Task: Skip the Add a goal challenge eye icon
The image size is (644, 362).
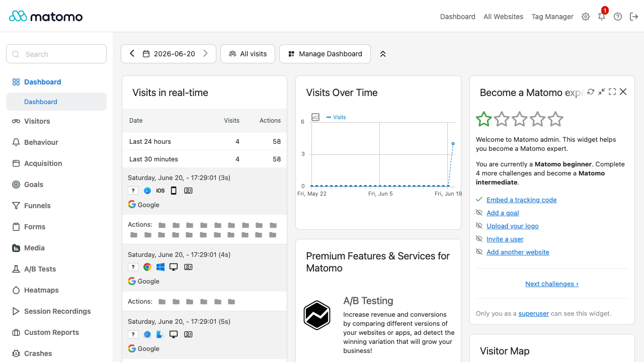Action: [479, 213]
